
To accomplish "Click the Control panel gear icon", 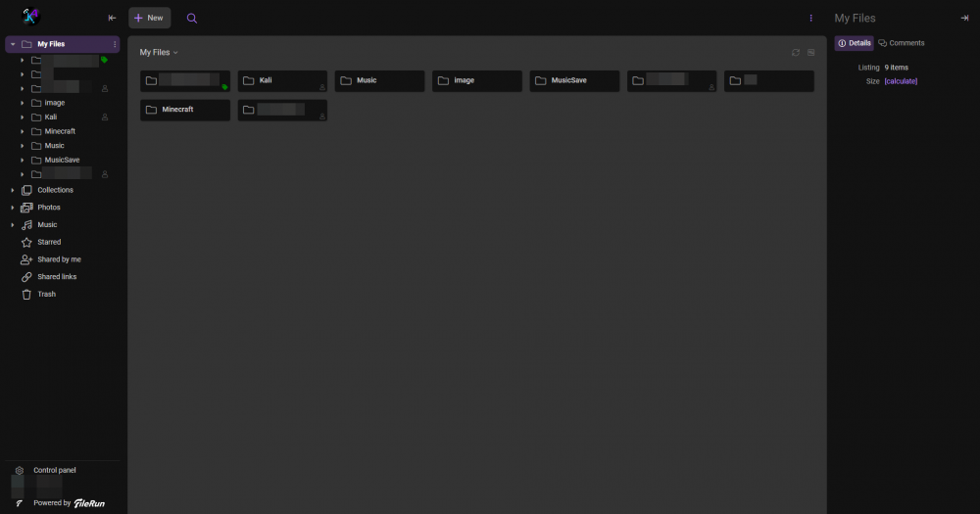I will [x=20, y=470].
